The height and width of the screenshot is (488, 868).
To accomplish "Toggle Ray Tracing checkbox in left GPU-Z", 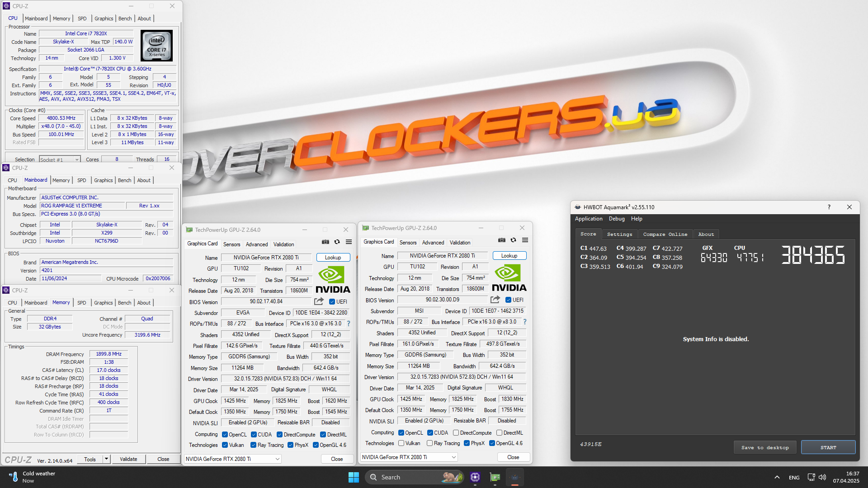I will point(254,445).
